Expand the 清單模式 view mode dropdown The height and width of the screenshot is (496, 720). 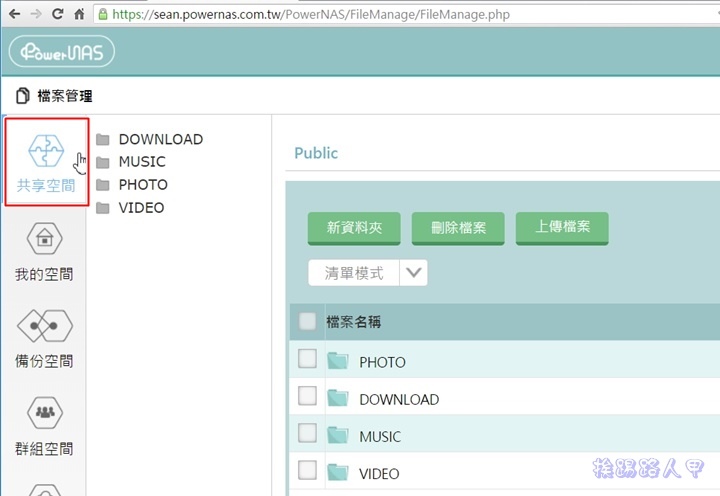coord(414,273)
